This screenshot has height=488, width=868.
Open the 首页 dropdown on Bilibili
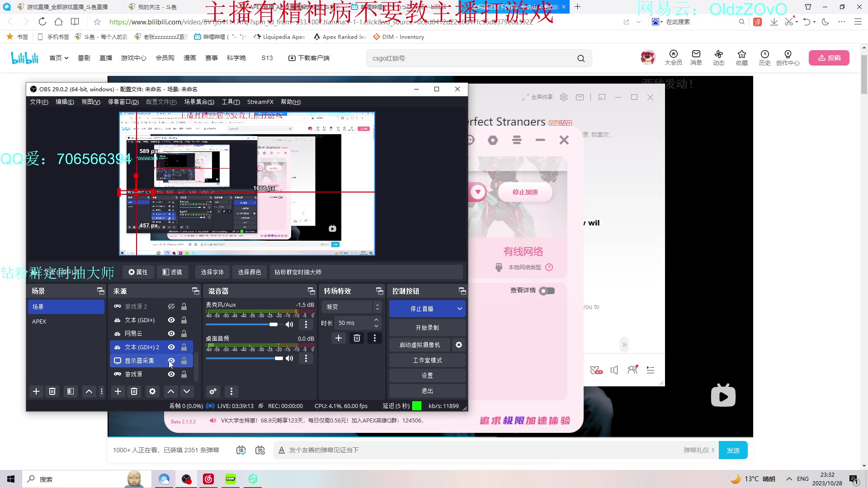coord(59,58)
